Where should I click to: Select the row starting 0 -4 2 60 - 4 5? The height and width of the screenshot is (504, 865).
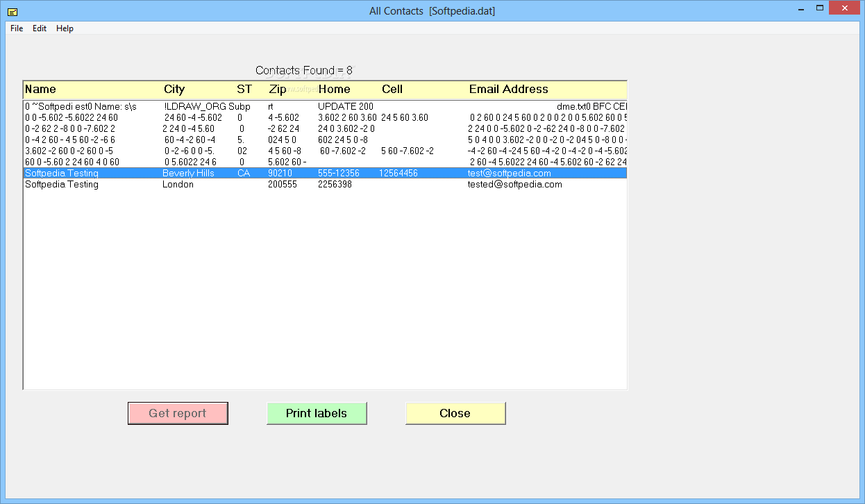(325, 140)
